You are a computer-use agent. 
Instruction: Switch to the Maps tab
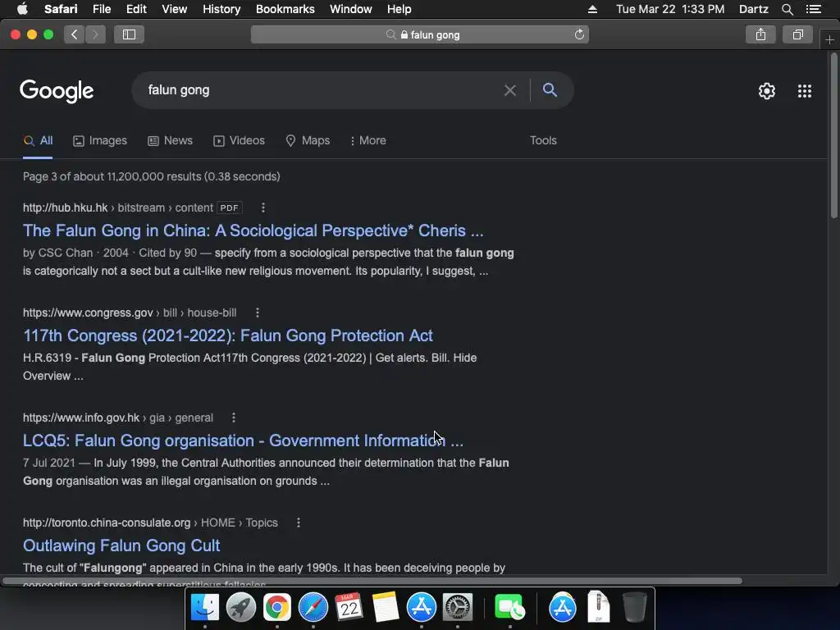[308, 141]
